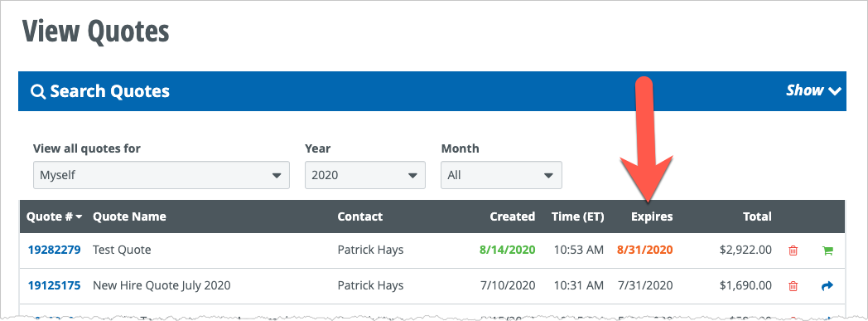Add Test Quote to cart via green cart icon
Image resolution: width=868 pixels, height=321 pixels.
point(827,250)
